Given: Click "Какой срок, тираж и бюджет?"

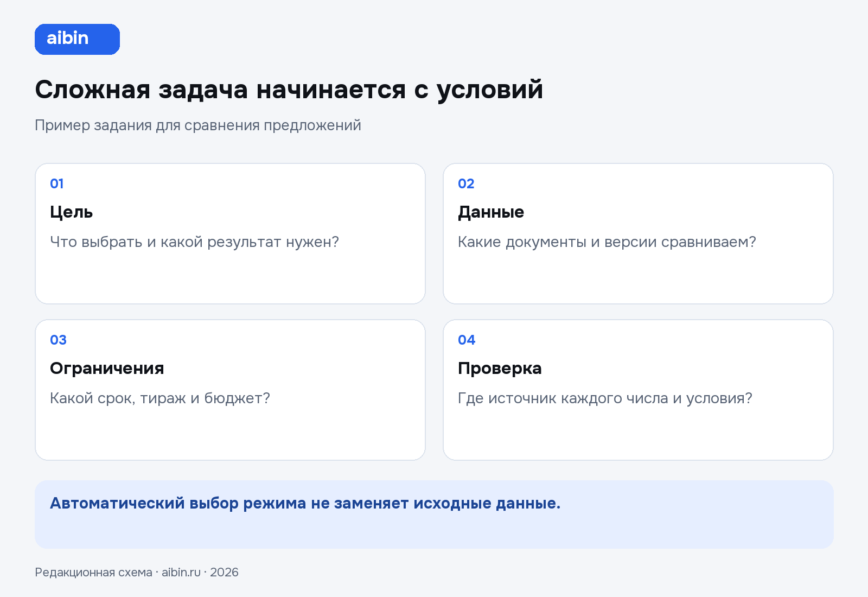Looking at the screenshot, I should coord(160,398).
